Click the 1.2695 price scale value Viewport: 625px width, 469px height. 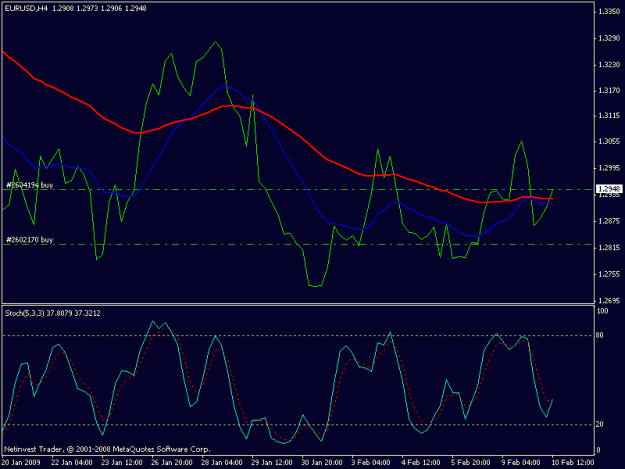click(x=609, y=301)
